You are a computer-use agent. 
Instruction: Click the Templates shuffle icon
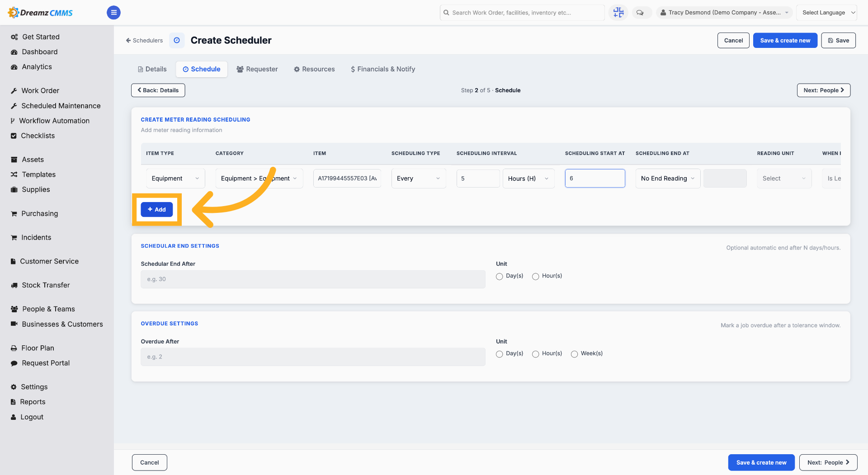point(14,174)
